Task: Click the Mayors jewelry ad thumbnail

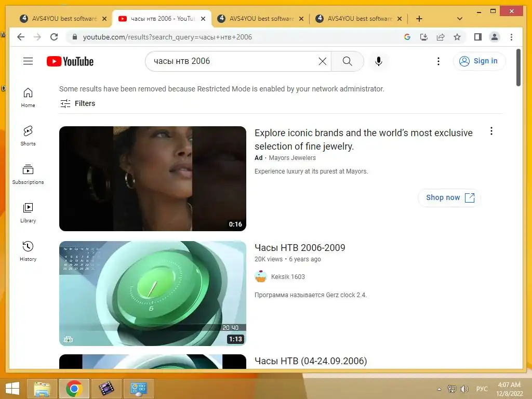Action: tap(153, 179)
